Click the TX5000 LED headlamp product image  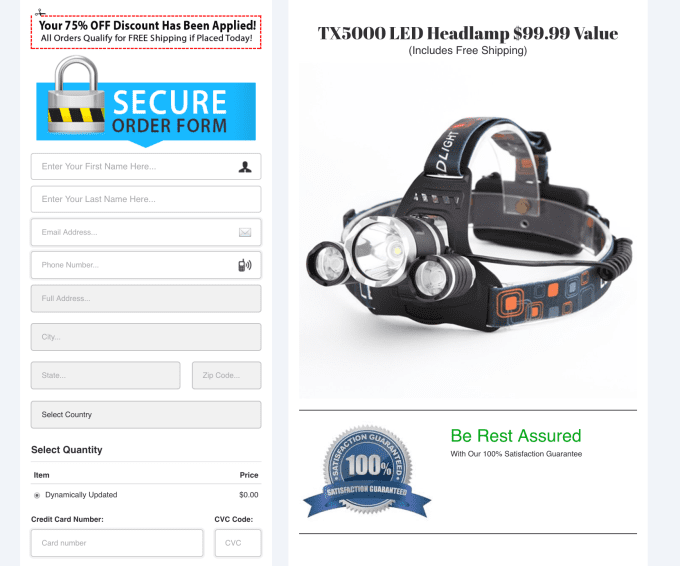468,231
